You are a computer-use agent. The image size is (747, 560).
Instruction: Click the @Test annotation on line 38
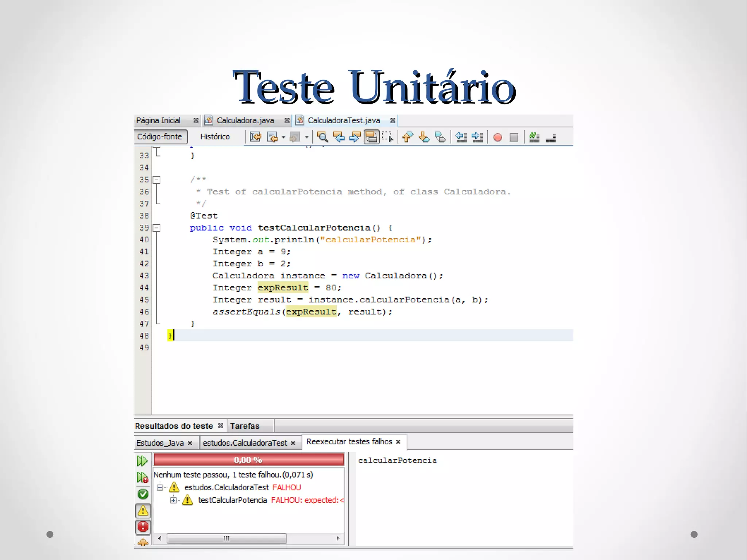204,216
